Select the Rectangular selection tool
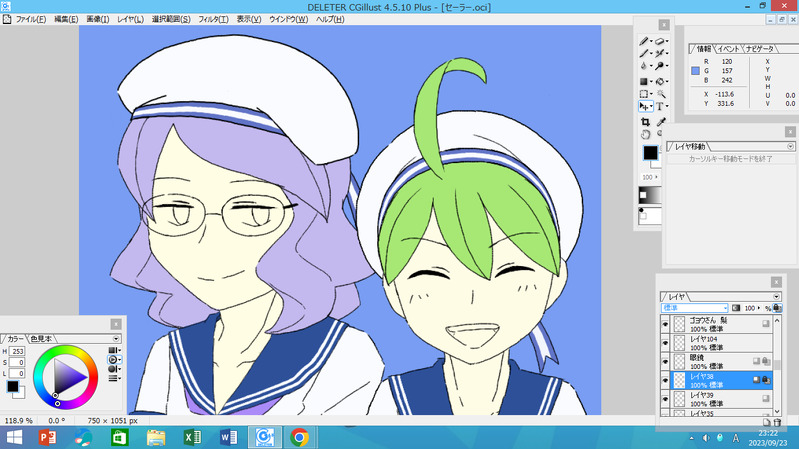 644,94
